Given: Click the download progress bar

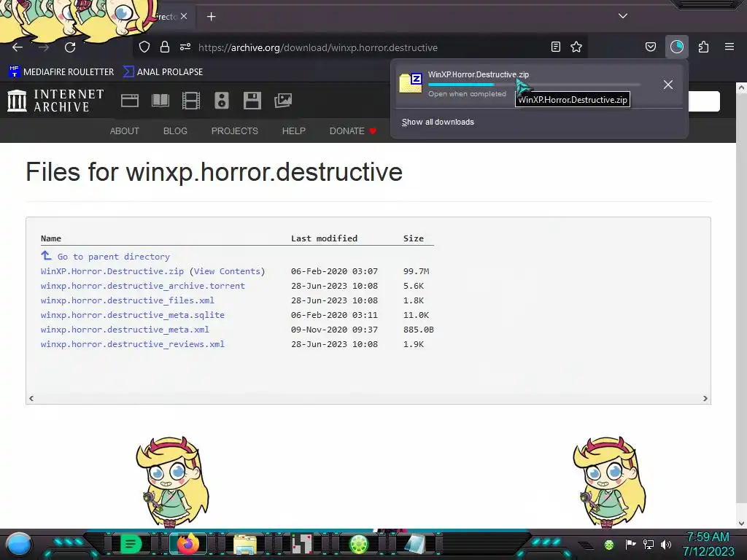Looking at the screenshot, I should [534, 85].
